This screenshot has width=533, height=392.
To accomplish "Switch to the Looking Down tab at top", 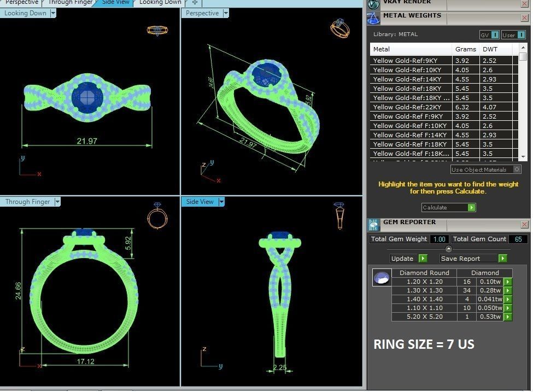I will click(160, 2).
